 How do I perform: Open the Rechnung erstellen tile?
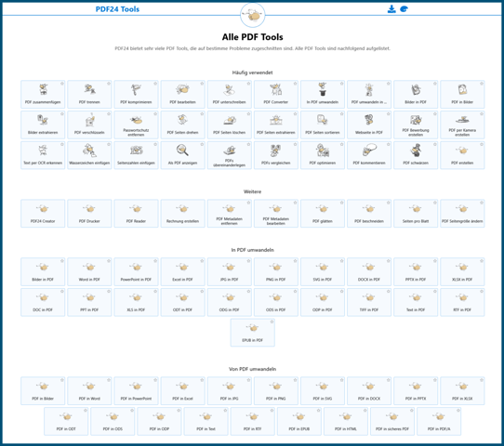click(182, 214)
